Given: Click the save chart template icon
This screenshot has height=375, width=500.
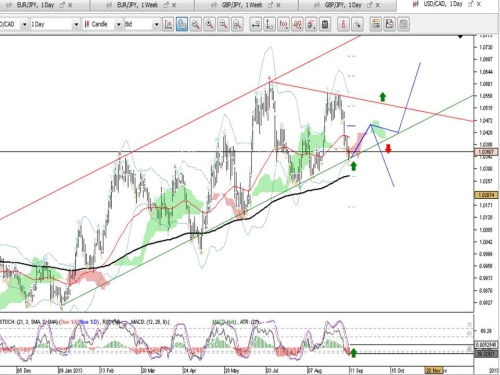Looking at the screenshot, I should coord(389,24).
